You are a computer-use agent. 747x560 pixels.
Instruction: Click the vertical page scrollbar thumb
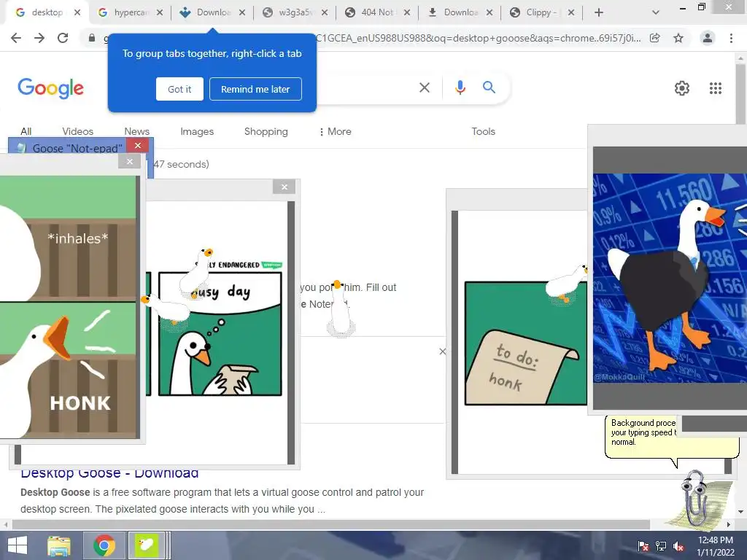740,93
